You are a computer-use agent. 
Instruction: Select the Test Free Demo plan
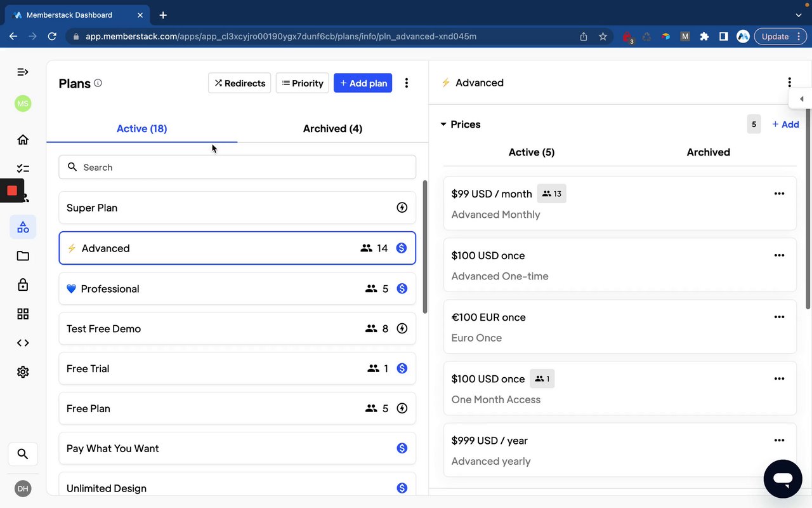[237, 328]
